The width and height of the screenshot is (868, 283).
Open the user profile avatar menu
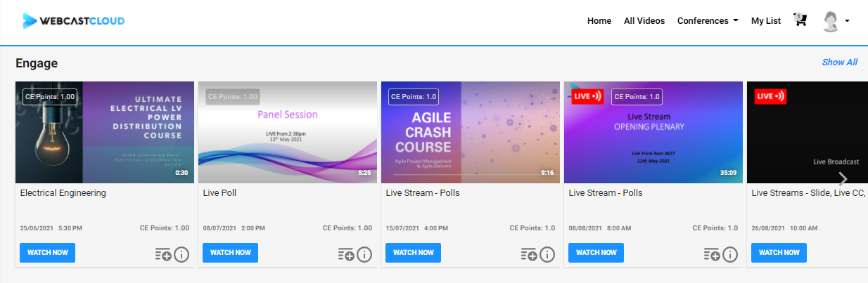tap(836, 21)
